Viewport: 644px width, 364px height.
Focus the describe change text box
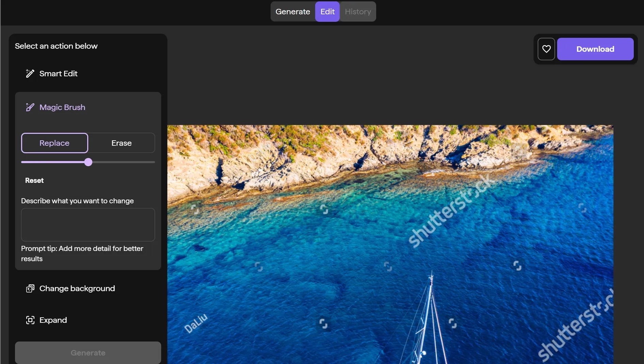click(x=88, y=225)
